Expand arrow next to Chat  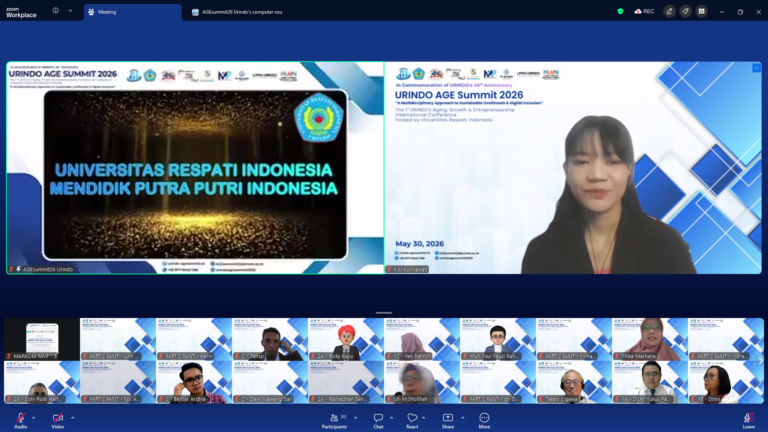click(391, 418)
